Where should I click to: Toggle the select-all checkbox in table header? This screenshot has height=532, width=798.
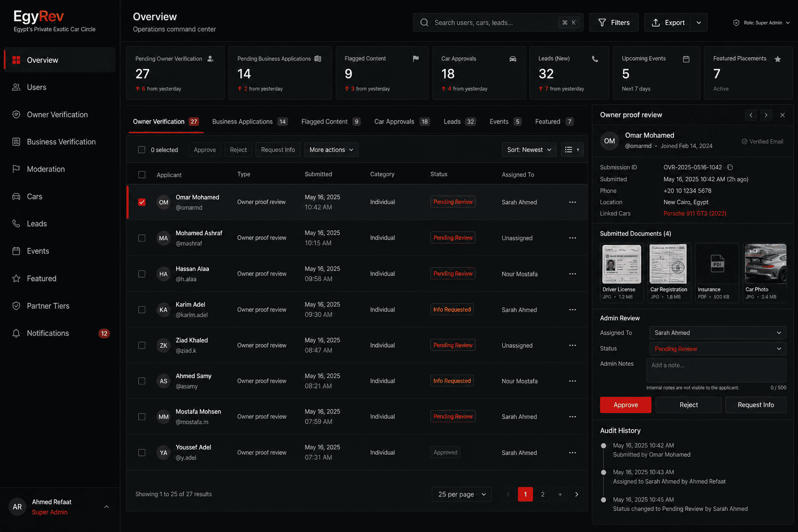click(x=142, y=175)
